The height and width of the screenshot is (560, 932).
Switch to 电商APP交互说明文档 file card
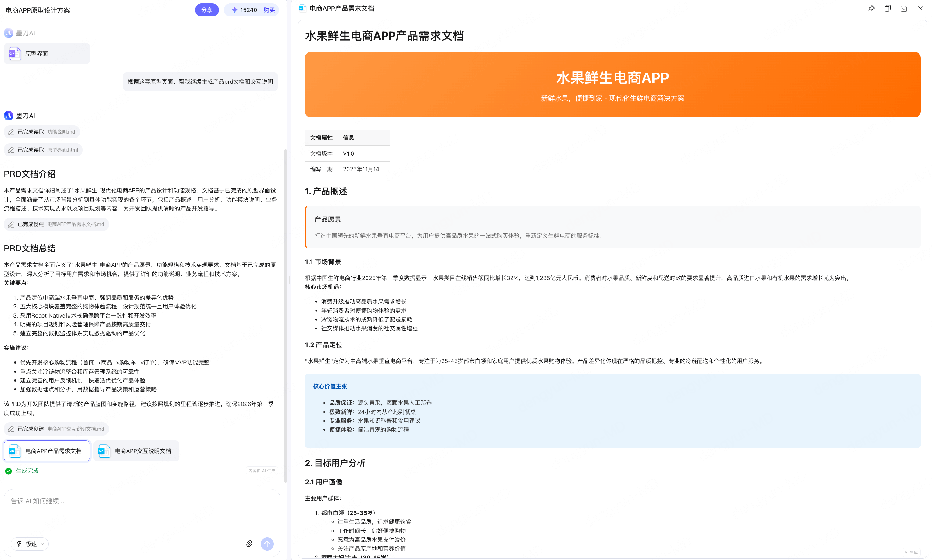pos(136,451)
